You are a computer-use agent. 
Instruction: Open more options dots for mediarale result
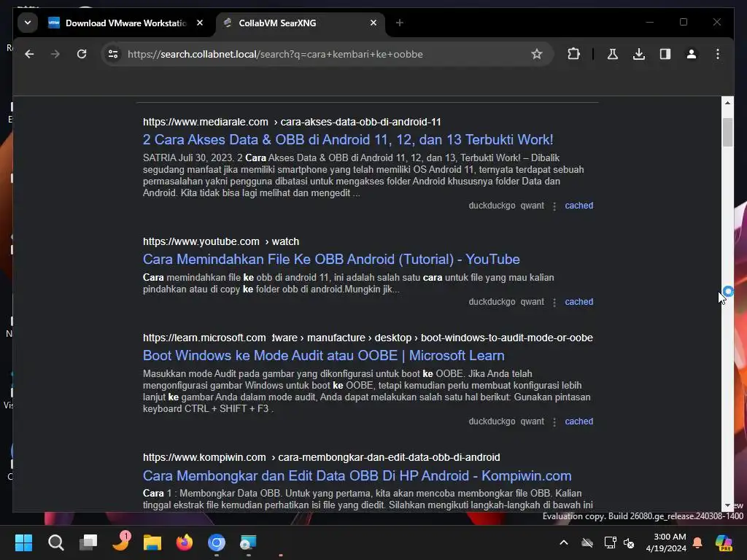click(554, 206)
